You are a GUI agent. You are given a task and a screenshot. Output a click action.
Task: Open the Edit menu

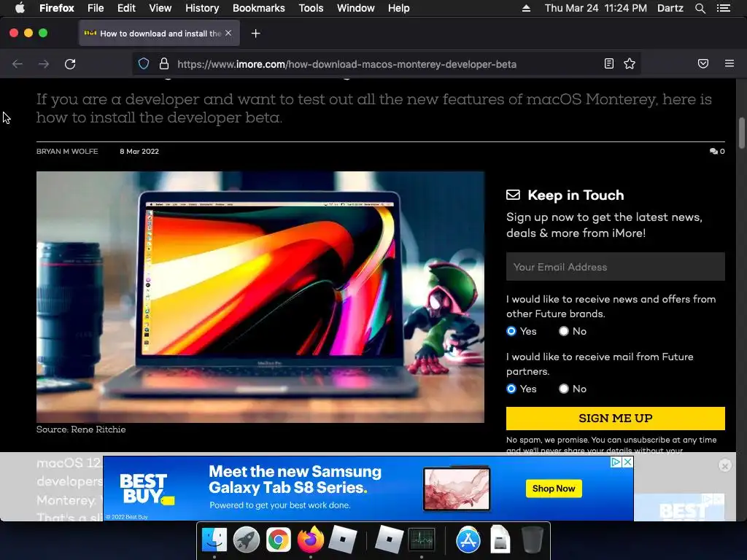pos(126,8)
